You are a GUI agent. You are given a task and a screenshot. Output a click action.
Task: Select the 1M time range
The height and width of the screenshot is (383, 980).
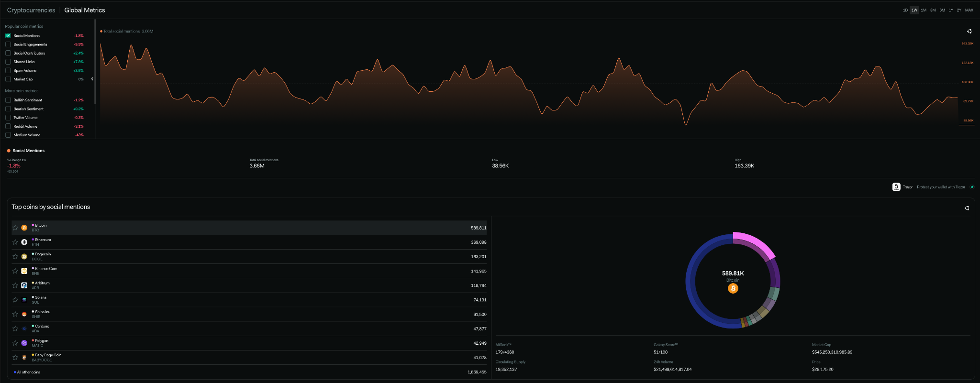tap(924, 10)
